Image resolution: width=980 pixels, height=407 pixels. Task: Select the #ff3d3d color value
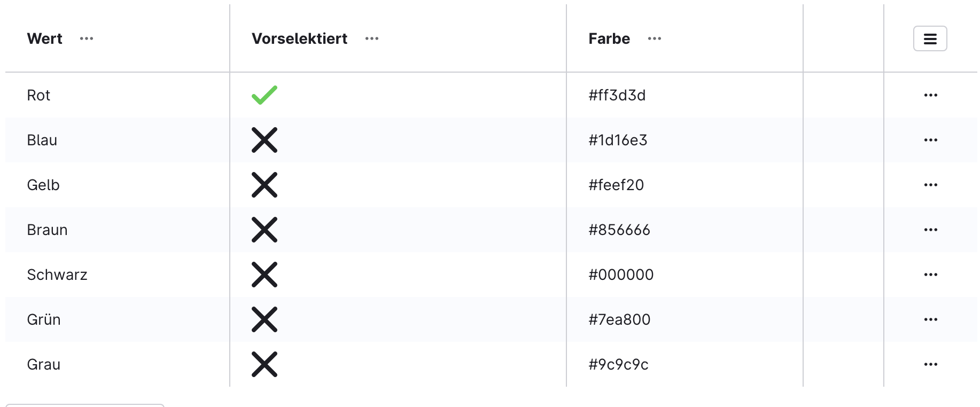(x=617, y=95)
